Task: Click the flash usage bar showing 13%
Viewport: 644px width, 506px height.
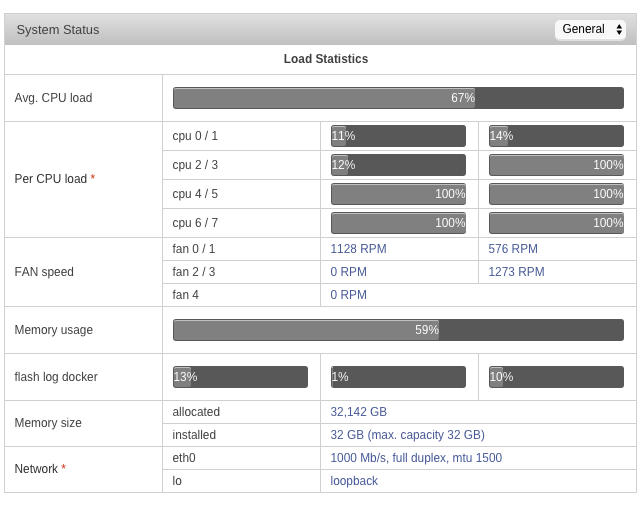Action: pos(240,377)
